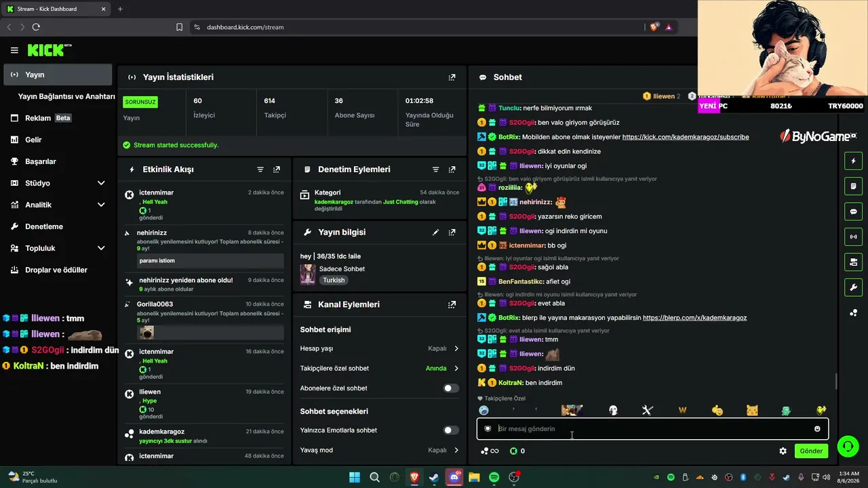Pop out the Etkinlik Akışı panel
This screenshot has width=868, height=488.
(x=276, y=169)
